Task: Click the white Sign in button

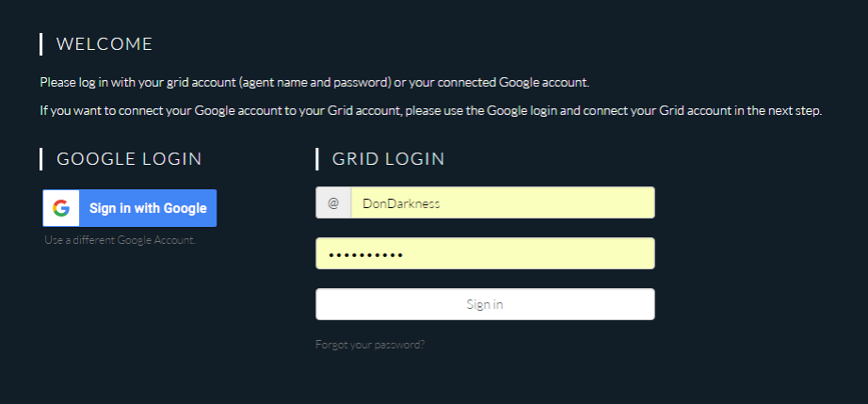Action: (485, 304)
